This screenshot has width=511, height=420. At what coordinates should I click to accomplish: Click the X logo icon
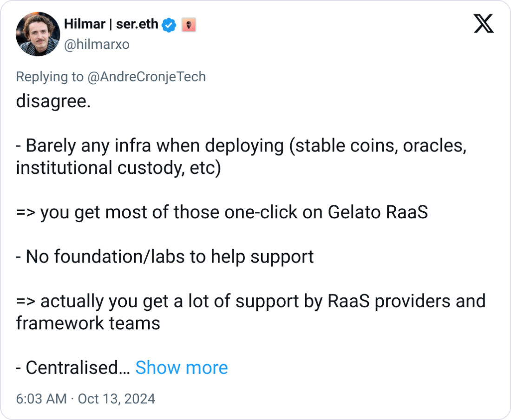click(484, 23)
